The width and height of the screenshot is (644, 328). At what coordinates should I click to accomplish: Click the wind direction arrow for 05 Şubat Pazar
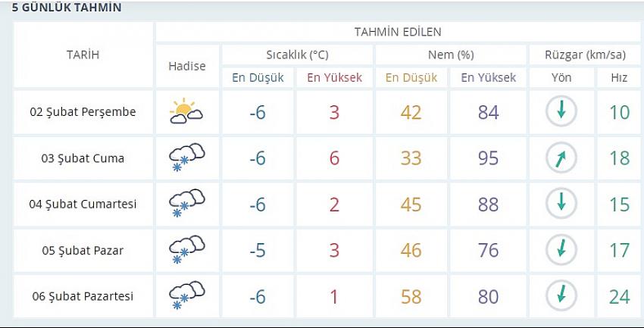click(561, 249)
